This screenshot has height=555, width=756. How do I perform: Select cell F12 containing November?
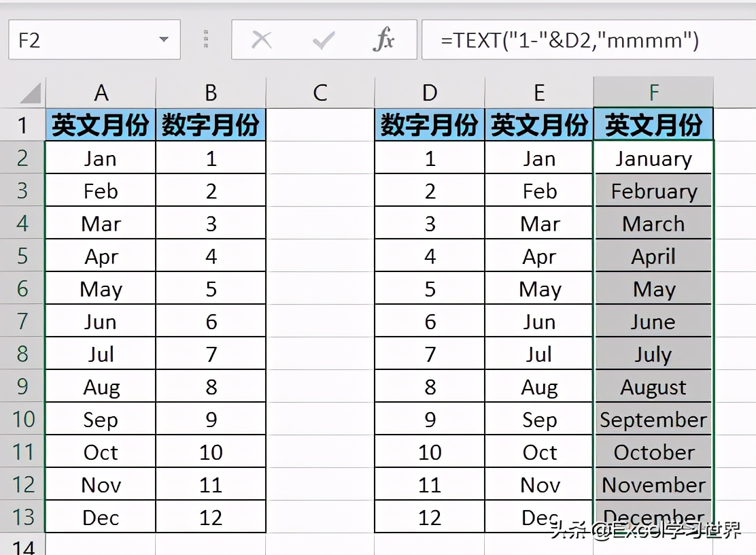(x=654, y=484)
